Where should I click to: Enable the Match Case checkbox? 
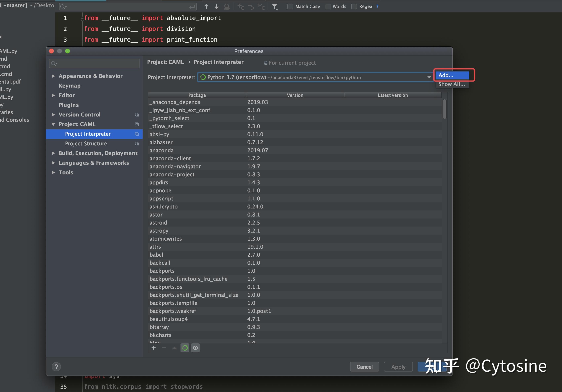pyautogui.click(x=290, y=7)
